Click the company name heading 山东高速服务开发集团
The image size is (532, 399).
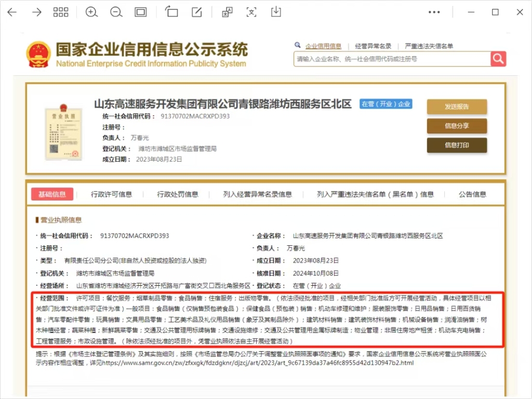tap(222, 104)
